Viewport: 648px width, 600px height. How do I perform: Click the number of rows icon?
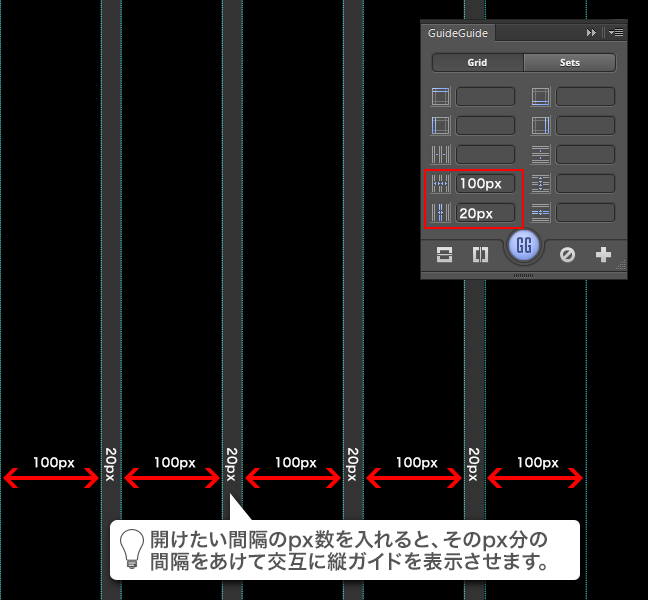click(541, 155)
